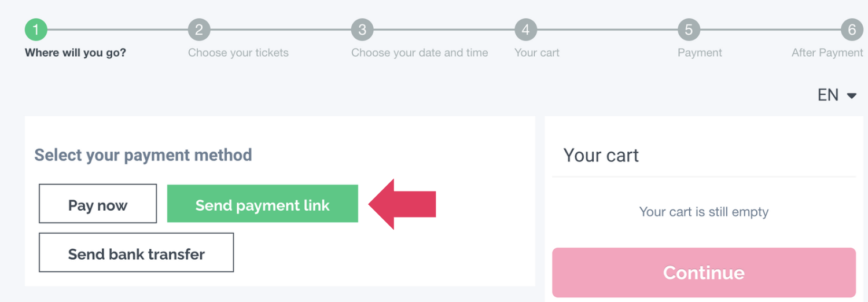Open the "Your cart" step label
The height and width of the screenshot is (302, 868).
point(537,53)
